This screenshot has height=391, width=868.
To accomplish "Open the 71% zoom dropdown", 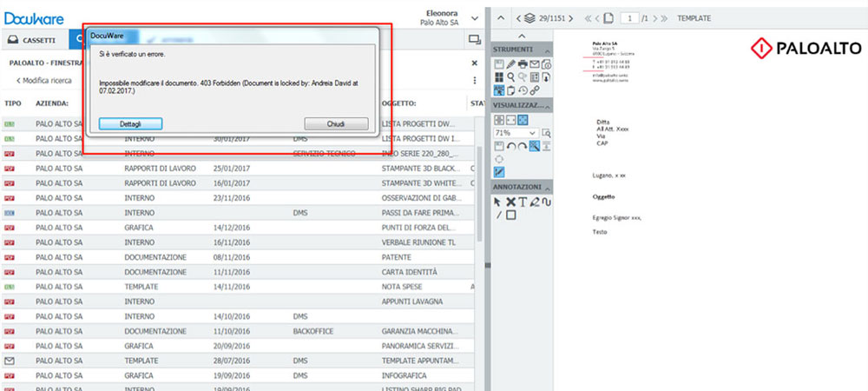I will click(516, 133).
